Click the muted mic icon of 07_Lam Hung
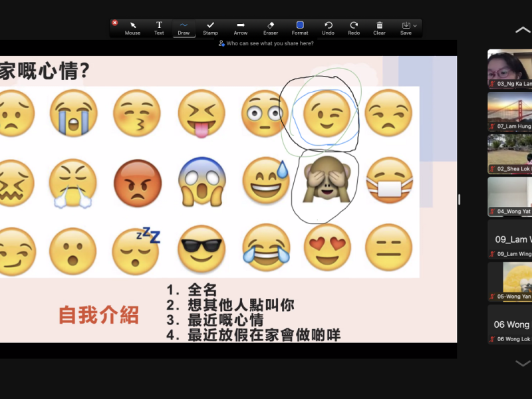Screen dimensions: 532x399 [492, 126]
